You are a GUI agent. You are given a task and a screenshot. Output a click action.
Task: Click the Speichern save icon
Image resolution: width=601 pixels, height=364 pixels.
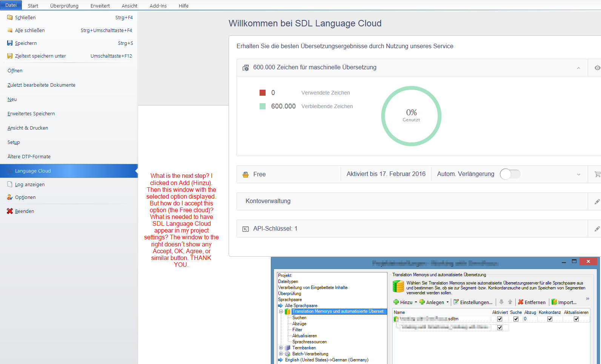point(10,43)
